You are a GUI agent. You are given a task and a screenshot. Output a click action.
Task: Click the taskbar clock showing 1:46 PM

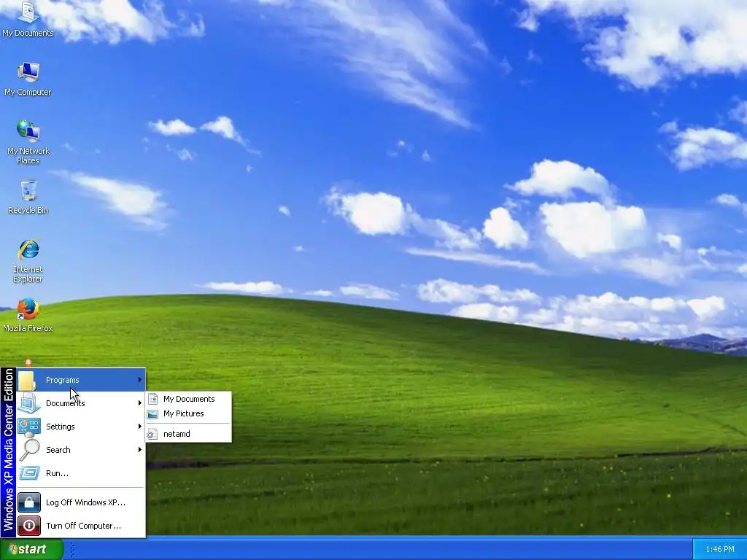[720, 550]
